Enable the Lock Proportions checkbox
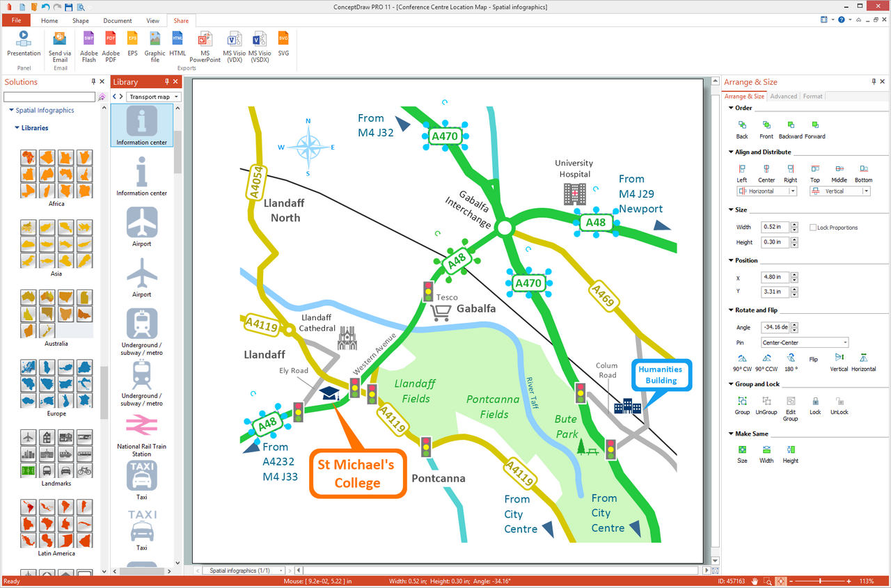 (813, 228)
